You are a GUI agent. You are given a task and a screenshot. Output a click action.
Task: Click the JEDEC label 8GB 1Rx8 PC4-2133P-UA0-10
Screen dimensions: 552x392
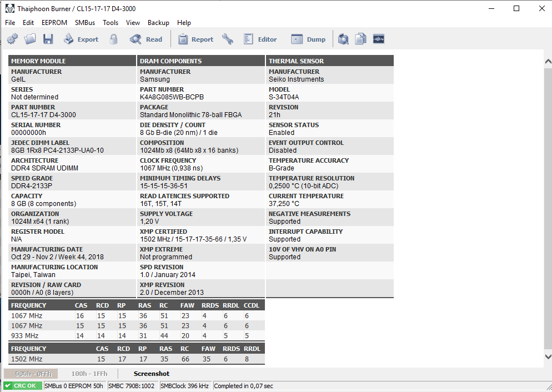coord(57,150)
